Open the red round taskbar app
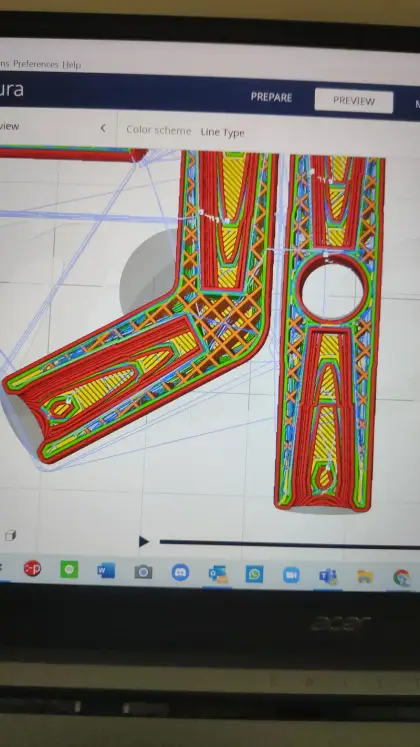 (32, 568)
